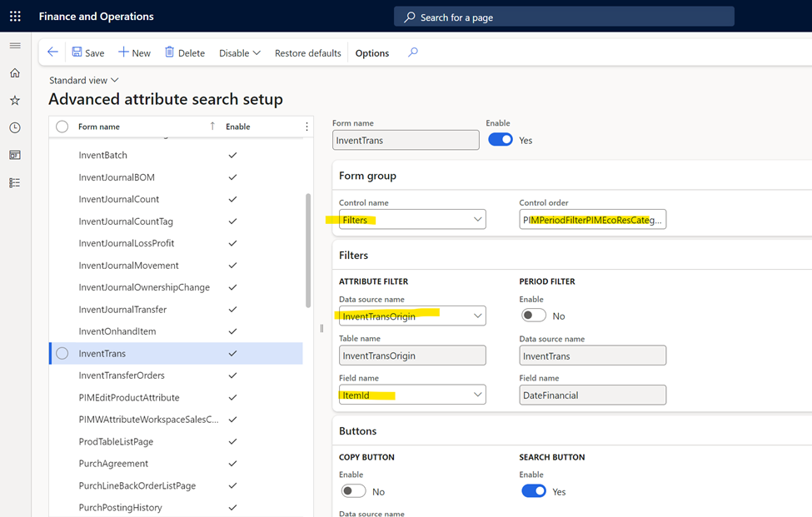Toggle the form Enable switch set to Yes
812x517 pixels.
[x=501, y=140]
